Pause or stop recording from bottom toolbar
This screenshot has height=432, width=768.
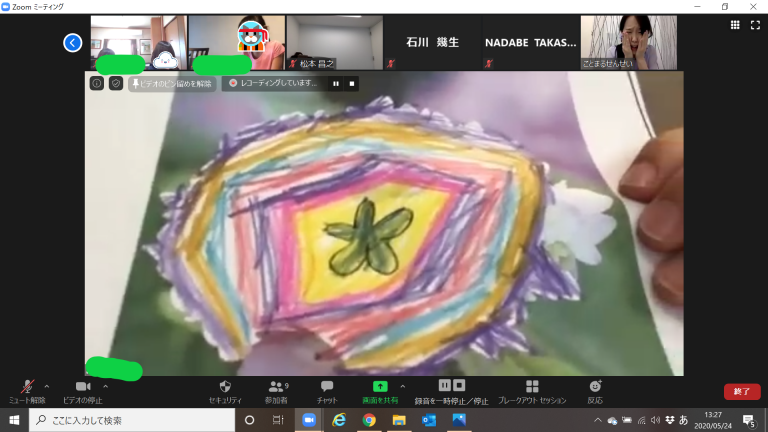(451, 389)
